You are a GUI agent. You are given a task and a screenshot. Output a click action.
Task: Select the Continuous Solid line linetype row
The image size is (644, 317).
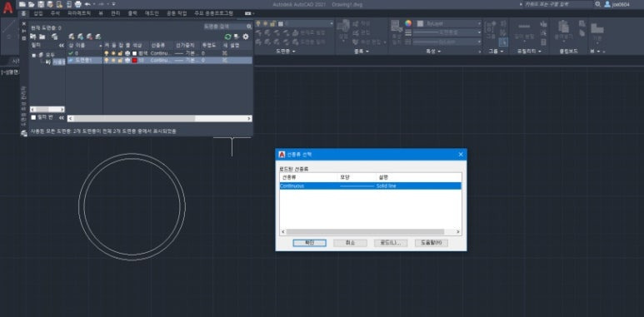coord(371,186)
